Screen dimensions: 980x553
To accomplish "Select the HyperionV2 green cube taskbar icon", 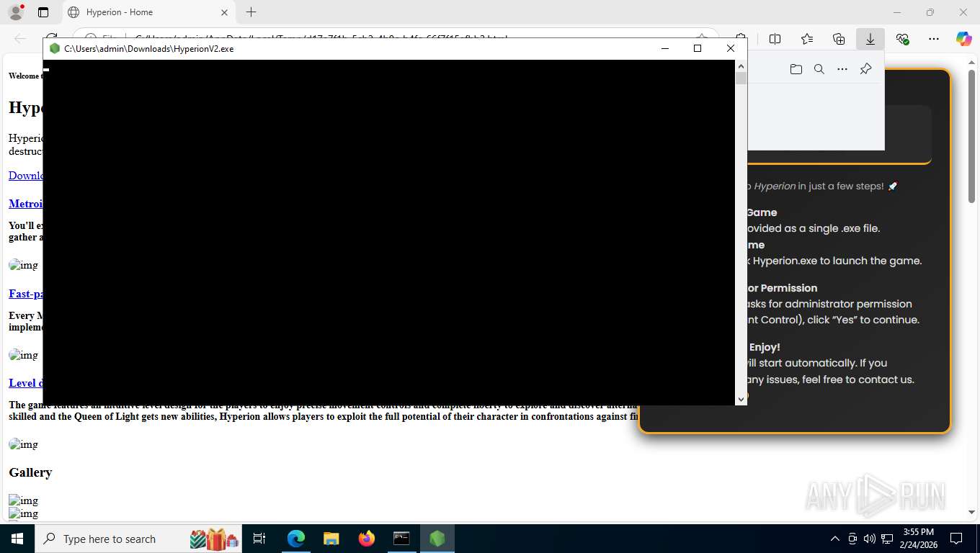I will 437,539.
